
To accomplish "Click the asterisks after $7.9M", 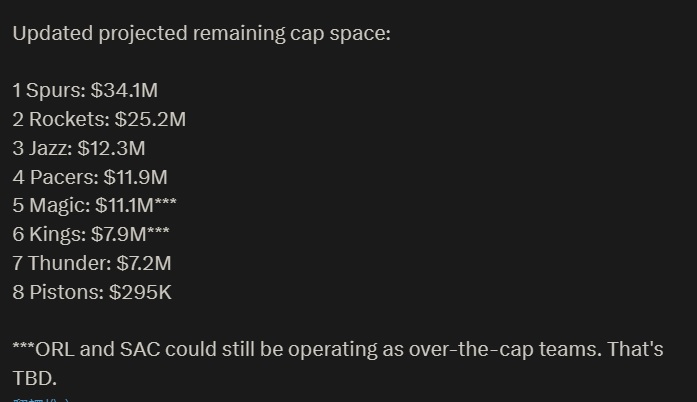I will pos(157,234).
